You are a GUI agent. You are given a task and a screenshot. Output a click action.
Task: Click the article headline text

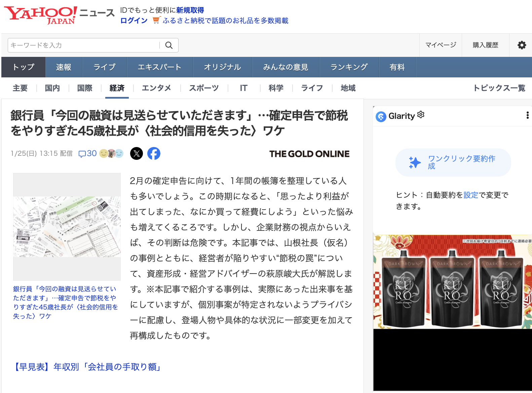click(179, 123)
